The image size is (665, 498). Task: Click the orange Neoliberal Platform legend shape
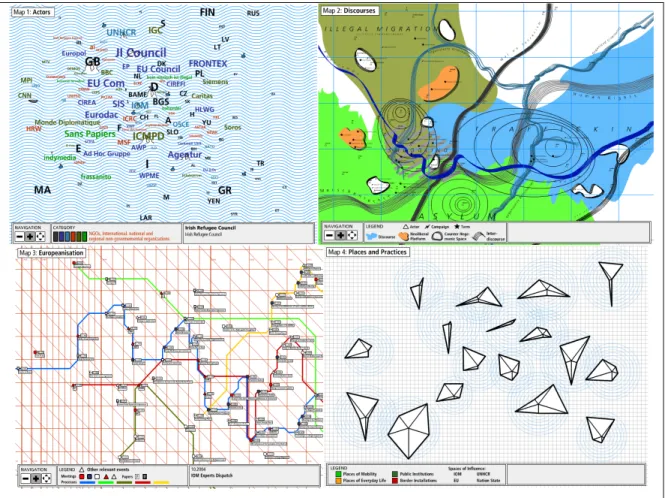point(403,236)
